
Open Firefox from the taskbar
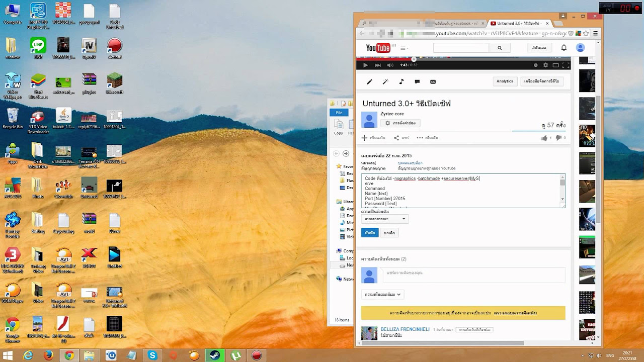[x=49, y=355]
